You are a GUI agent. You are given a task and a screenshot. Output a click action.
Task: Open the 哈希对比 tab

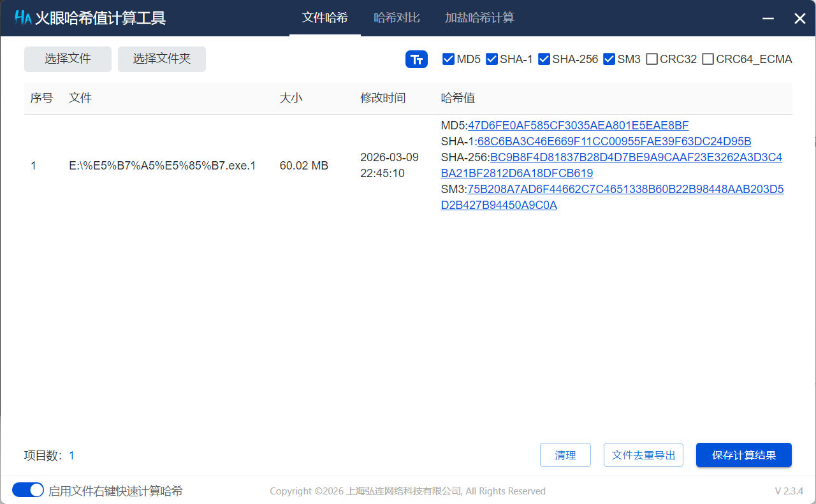tap(397, 18)
